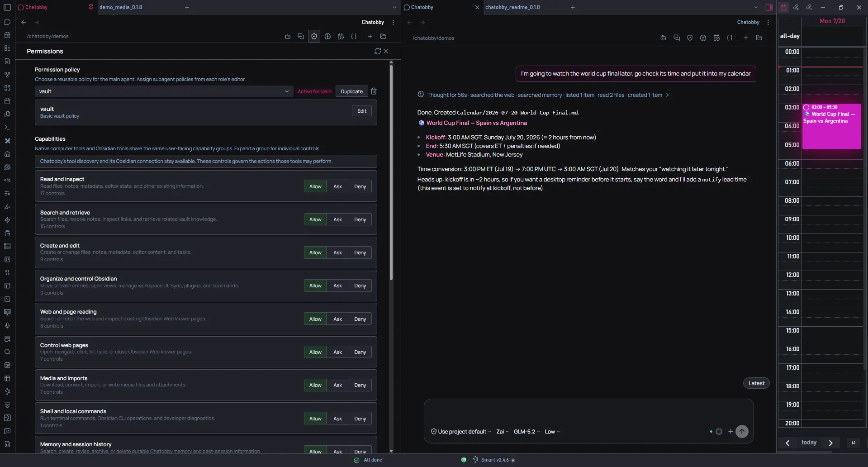Click the scheduled tasks clock-calendar icon in left pane
The width and height of the screenshot is (868, 467).
(341, 37)
